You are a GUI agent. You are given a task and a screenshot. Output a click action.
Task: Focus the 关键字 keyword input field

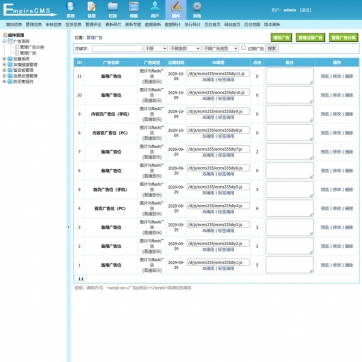[117, 48]
